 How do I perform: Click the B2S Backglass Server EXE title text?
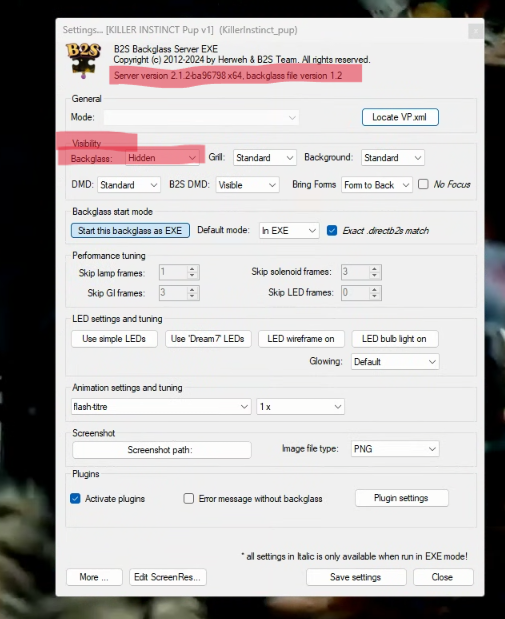166,49
